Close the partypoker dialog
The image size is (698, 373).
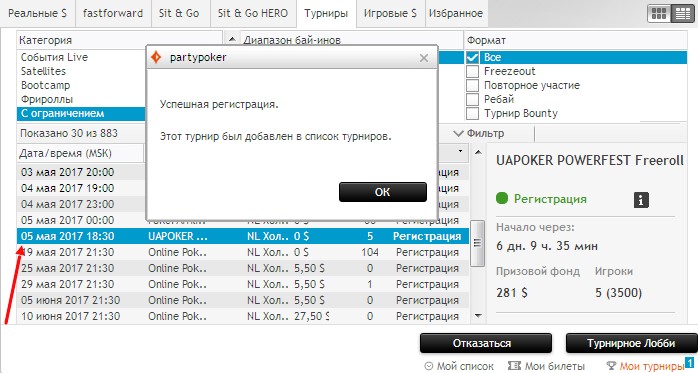424,58
